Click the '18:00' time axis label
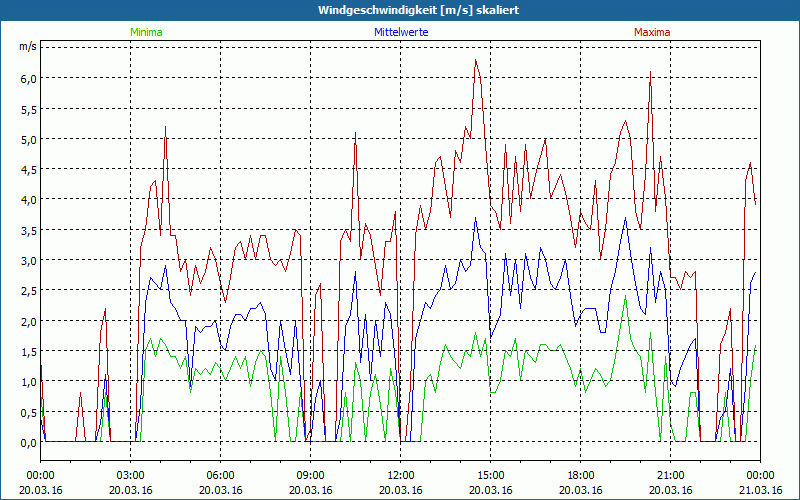800x500 pixels. coord(581,476)
